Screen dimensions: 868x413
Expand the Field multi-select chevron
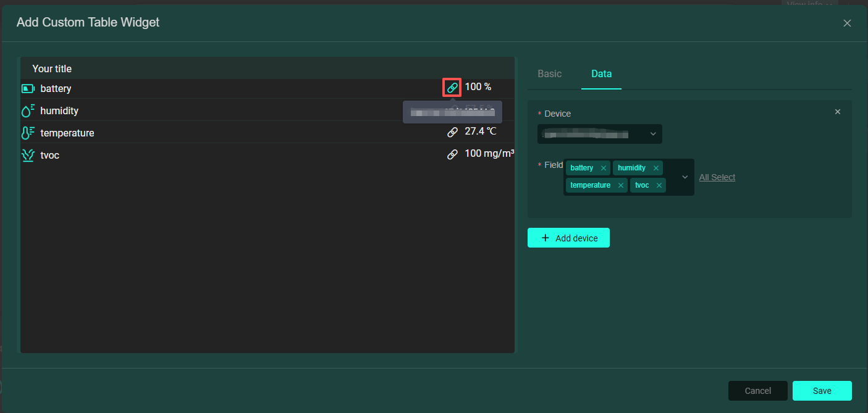click(x=685, y=177)
